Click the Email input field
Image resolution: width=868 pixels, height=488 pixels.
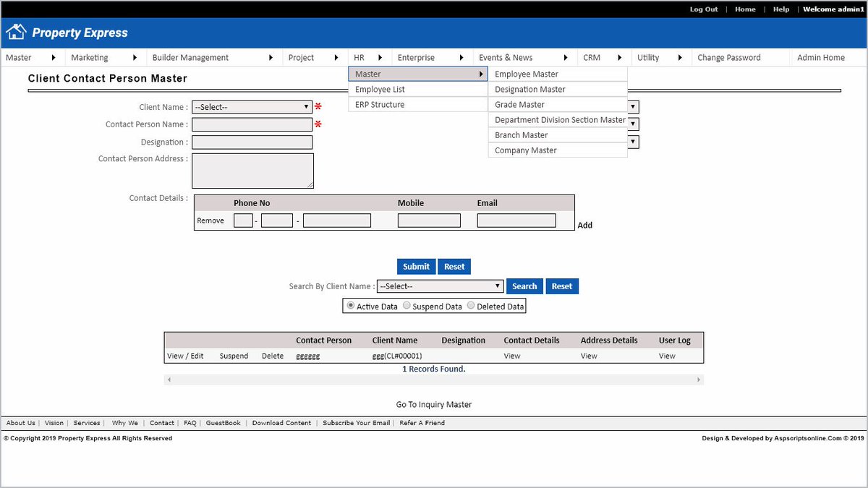[x=516, y=221]
